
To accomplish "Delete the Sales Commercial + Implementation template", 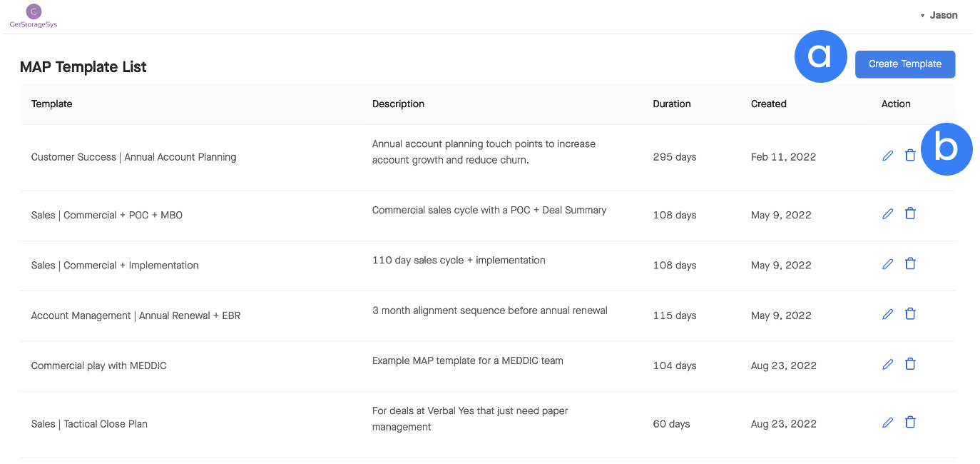I will pos(910,263).
